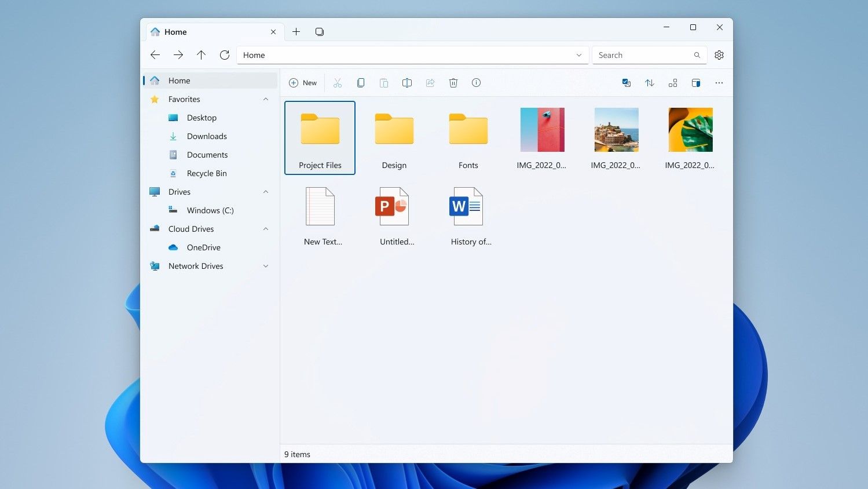Click the New button to create an item
Viewport: 868px width, 489px height.
click(303, 82)
